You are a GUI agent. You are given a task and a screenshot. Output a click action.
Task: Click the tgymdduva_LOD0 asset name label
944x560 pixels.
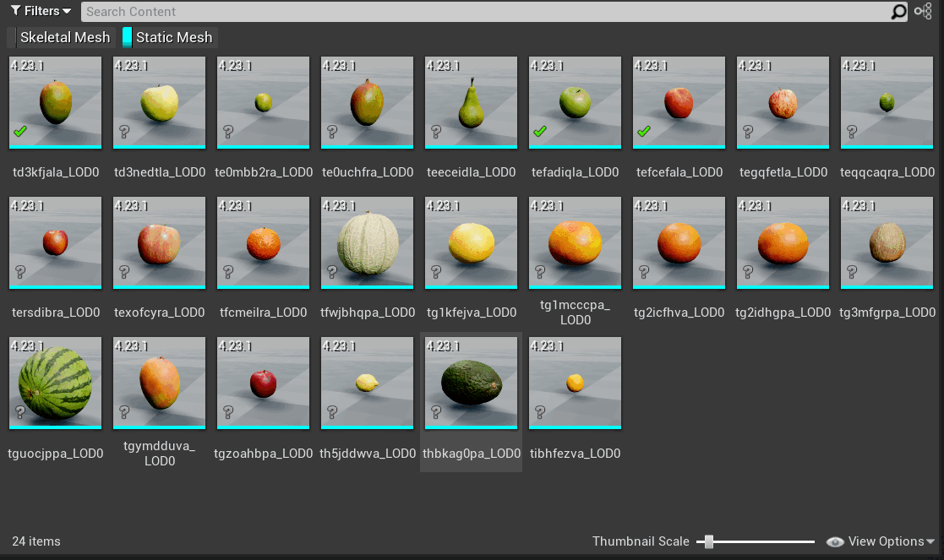[x=159, y=454]
